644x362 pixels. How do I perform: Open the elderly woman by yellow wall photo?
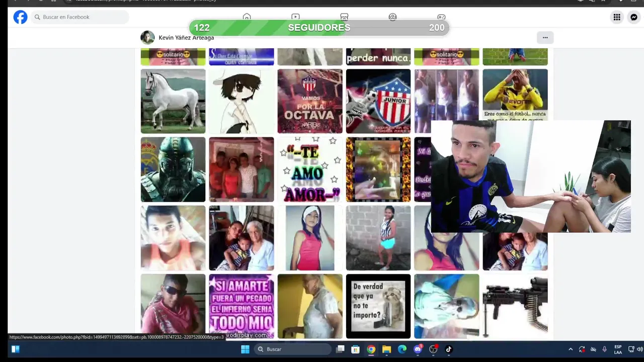pyautogui.click(x=310, y=306)
